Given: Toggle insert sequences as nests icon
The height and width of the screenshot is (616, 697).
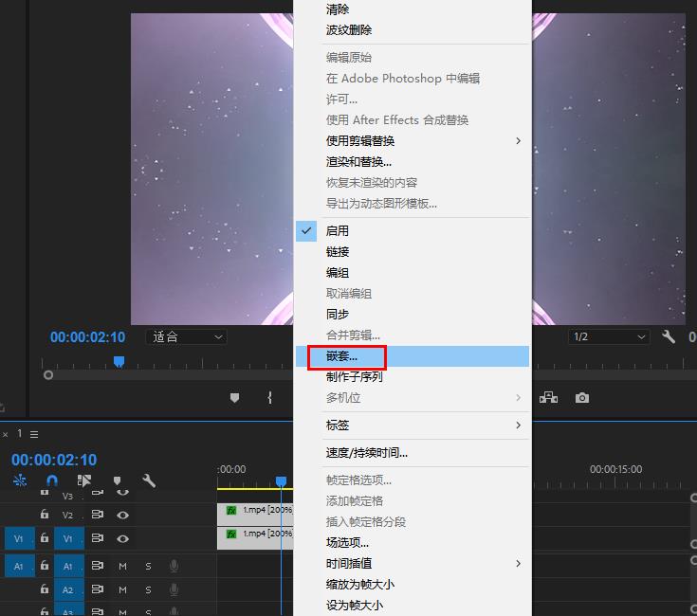Looking at the screenshot, I should click(20, 480).
